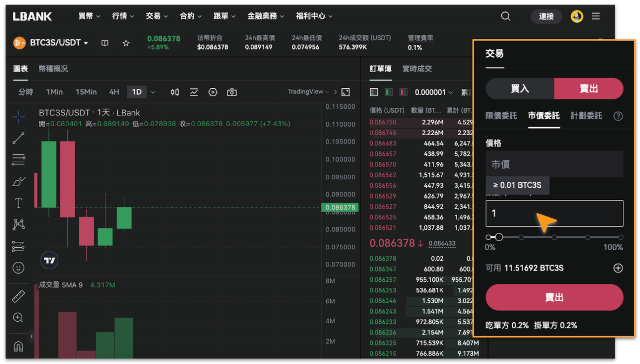Select the 分時 timeframe
Image resolution: width=640 pixels, height=364 pixels.
(26, 92)
